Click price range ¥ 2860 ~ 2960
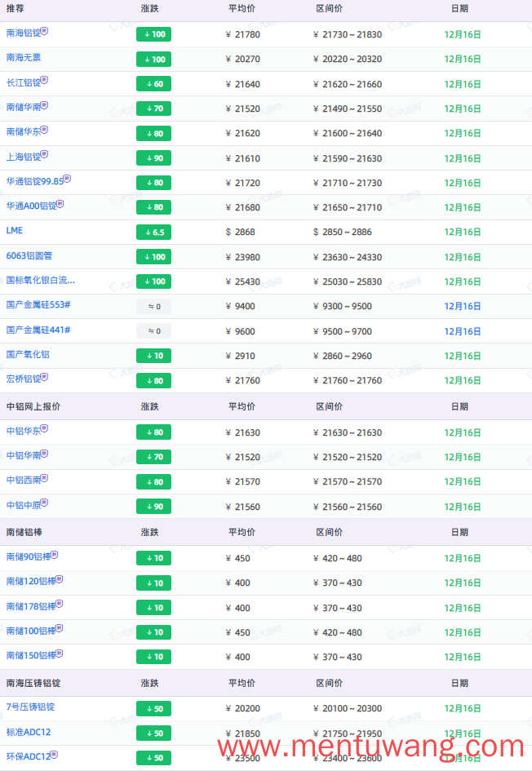The height and width of the screenshot is (771, 532). [x=343, y=356]
